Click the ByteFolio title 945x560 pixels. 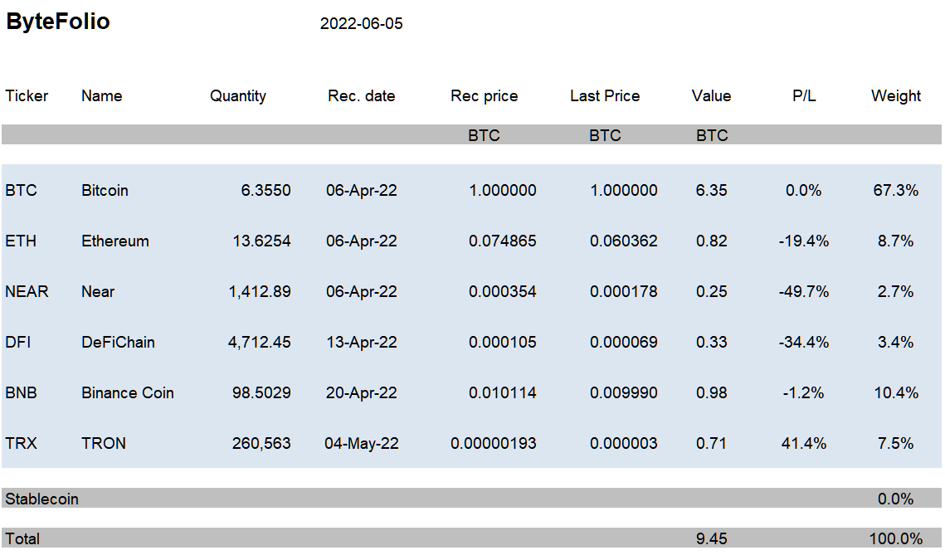point(58,22)
